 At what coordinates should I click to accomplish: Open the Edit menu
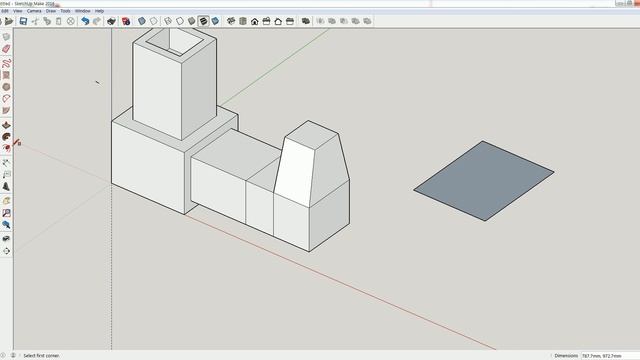(4, 11)
